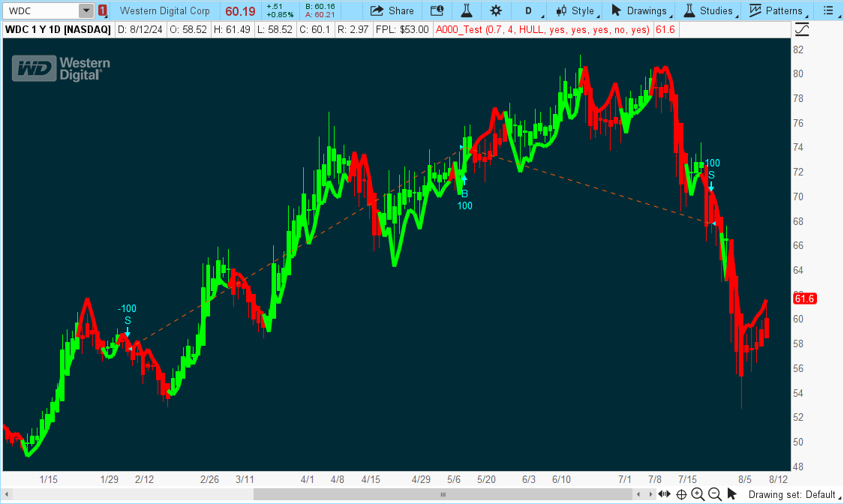Open the Drawings menu
Image resolution: width=844 pixels, height=504 pixels.
[641, 10]
